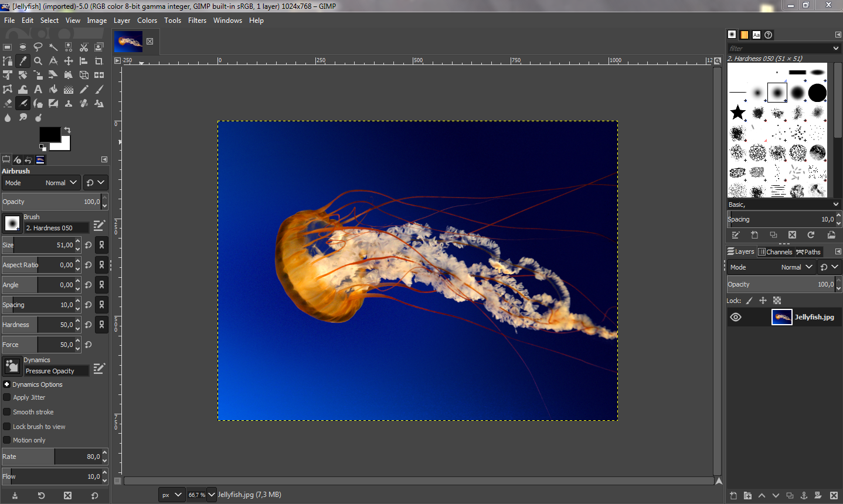This screenshot has width=843, height=504.
Task: Click the Jellyfish image tab thumbnail
Action: click(129, 42)
